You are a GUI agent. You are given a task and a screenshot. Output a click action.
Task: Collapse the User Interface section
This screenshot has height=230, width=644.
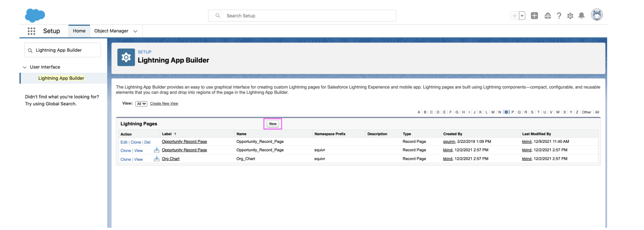pyautogui.click(x=25, y=67)
